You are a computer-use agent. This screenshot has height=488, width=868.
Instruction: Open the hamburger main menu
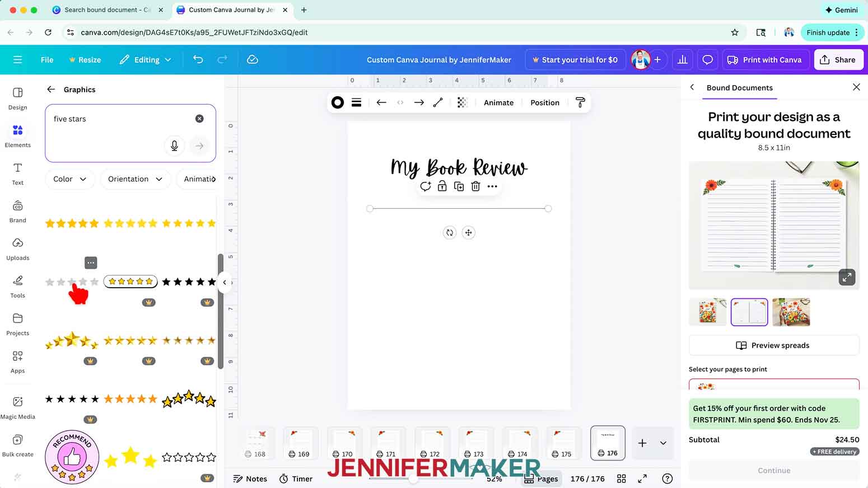17,59
